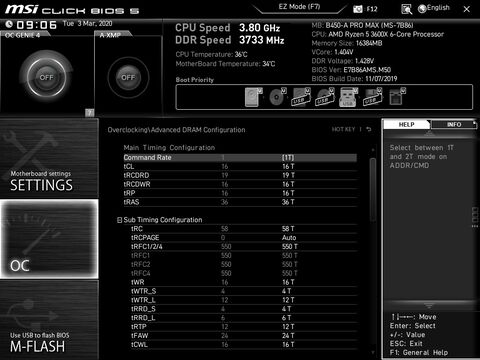Edit the tRC 58 T value
480x360 pixels.
click(x=288, y=229)
